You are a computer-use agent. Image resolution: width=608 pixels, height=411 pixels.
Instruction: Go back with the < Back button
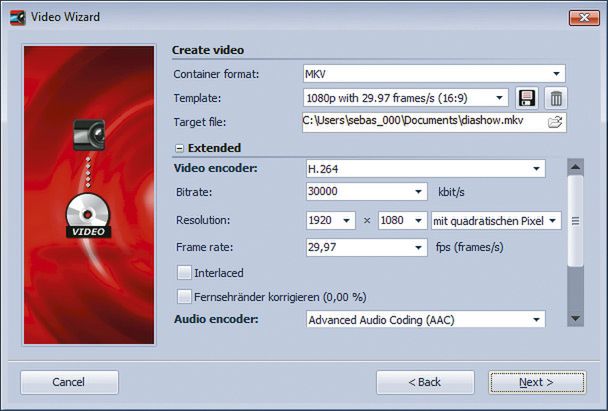coord(425,382)
